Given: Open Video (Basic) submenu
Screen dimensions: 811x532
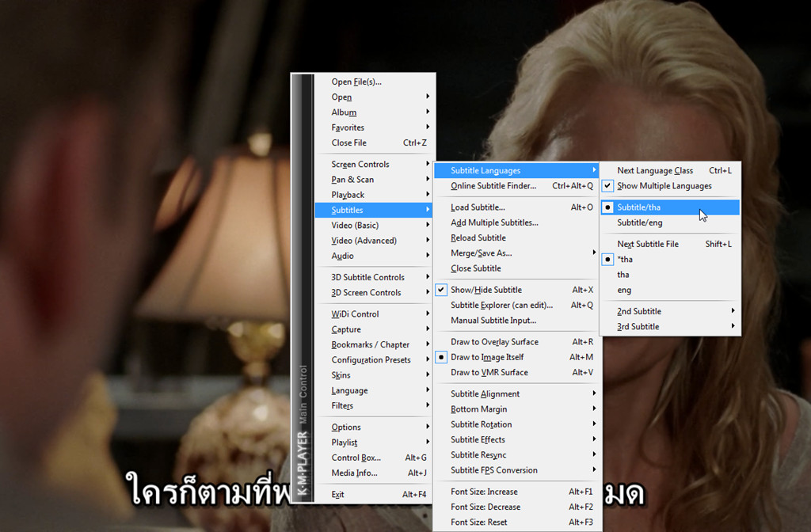Looking at the screenshot, I should [x=374, y=226].
